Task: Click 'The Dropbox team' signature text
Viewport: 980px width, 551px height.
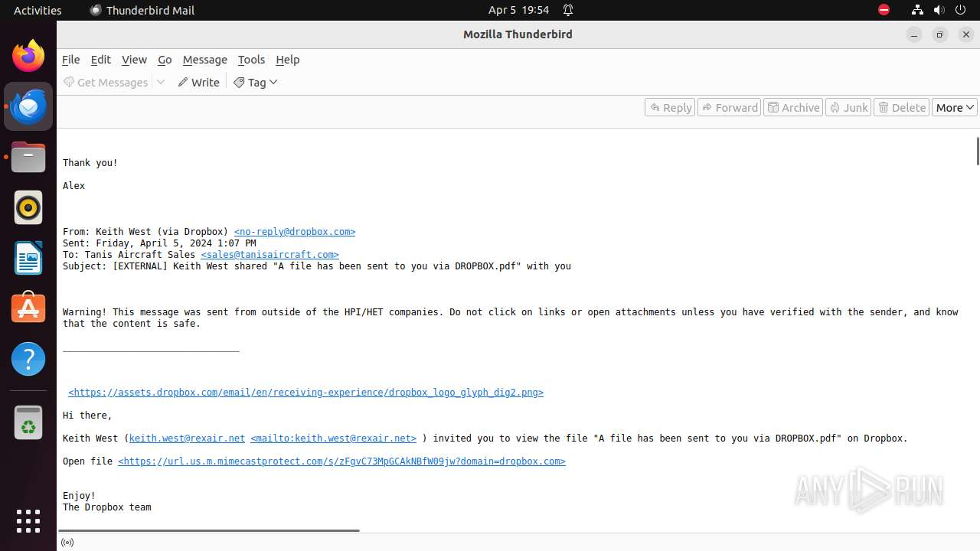Action: click(x=107, y=507)
